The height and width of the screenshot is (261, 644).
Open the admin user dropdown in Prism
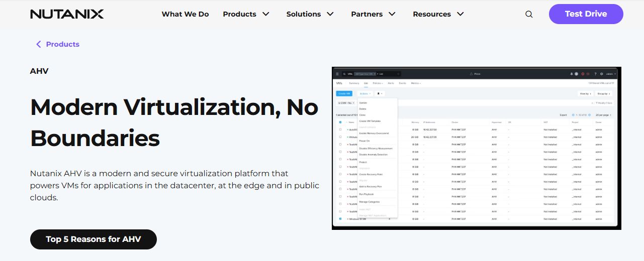611,74
